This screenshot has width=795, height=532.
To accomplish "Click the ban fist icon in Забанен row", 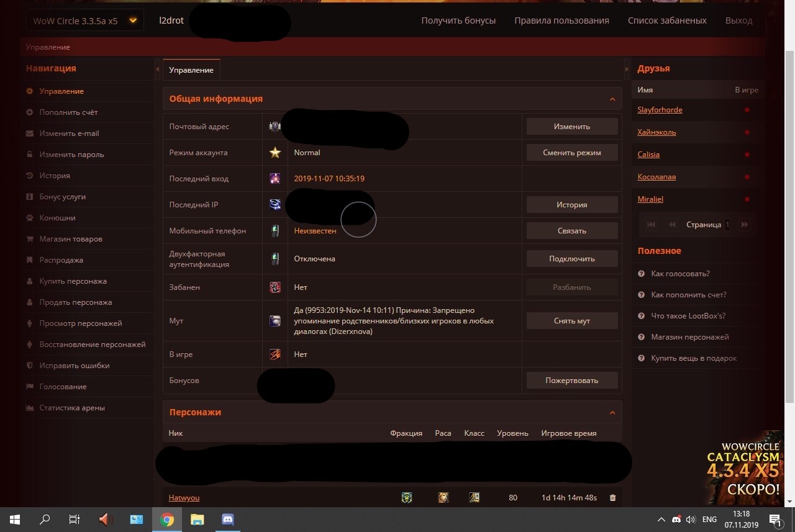I will click(x=275, y=287).
